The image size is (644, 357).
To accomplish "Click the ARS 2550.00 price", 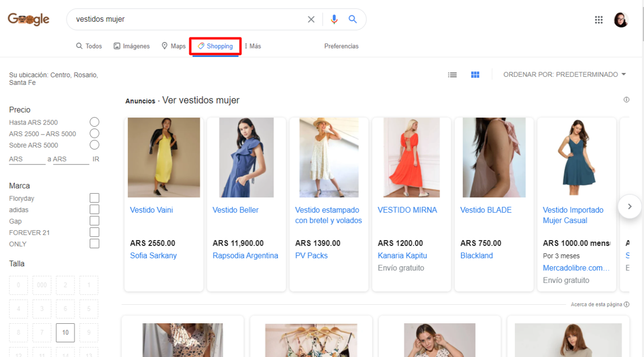I will 152,243.
